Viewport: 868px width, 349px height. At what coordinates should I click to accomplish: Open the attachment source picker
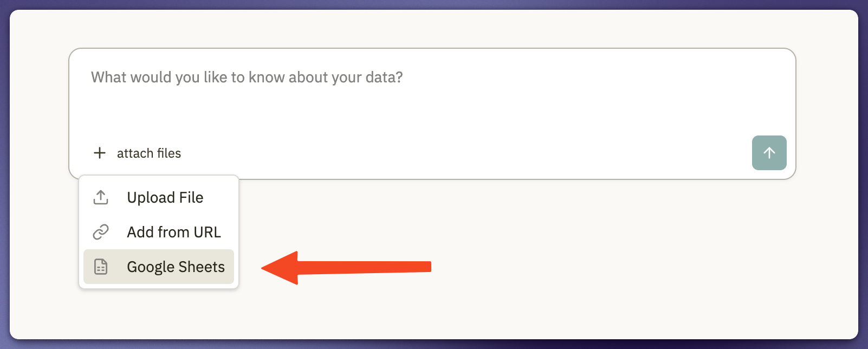coord(137,153)
